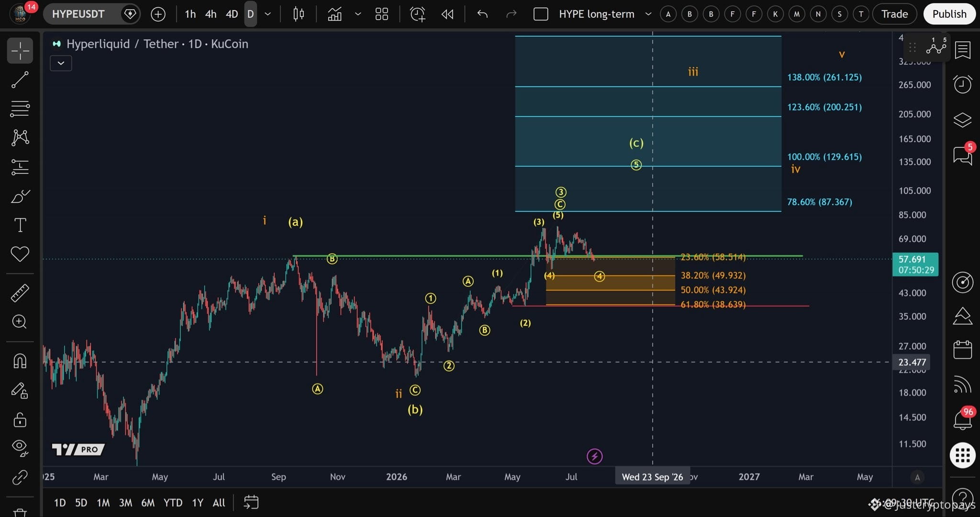Select the D daily timeframe
This screenshot has height=517, width=980.
click(x=250, y=14)
